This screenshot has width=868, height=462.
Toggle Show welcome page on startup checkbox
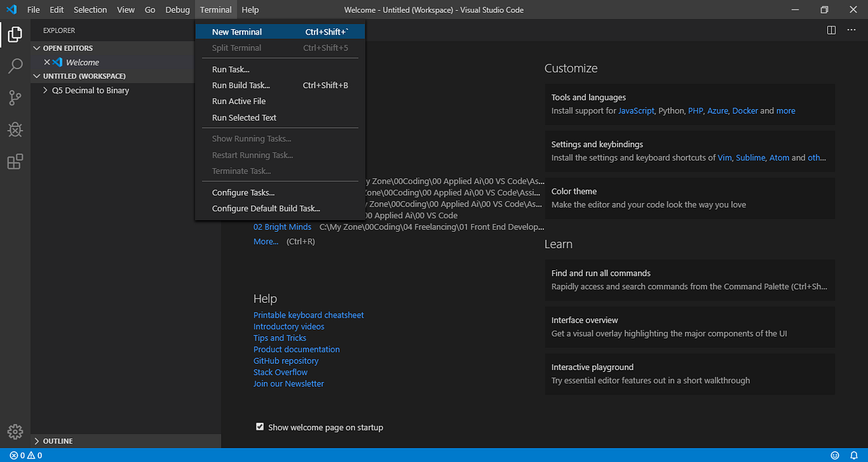click(260, 427)
